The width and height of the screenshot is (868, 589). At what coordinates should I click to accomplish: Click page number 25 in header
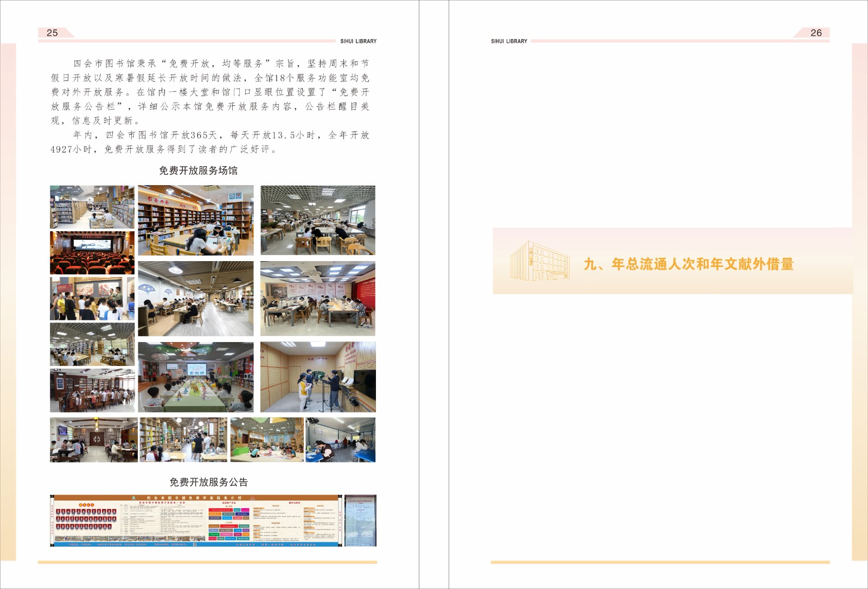pyautogui.click(x=52, y=33)
